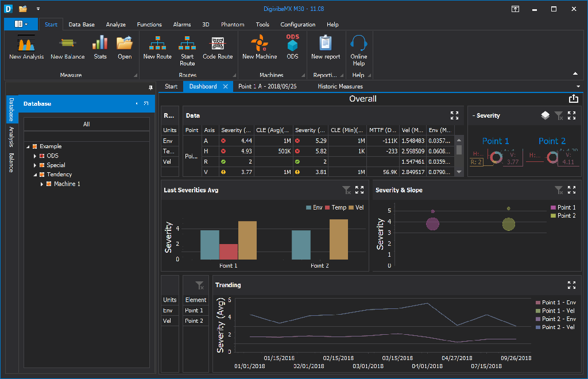Clear filter on Severity & Slope chart

click(x=559, y=190)
